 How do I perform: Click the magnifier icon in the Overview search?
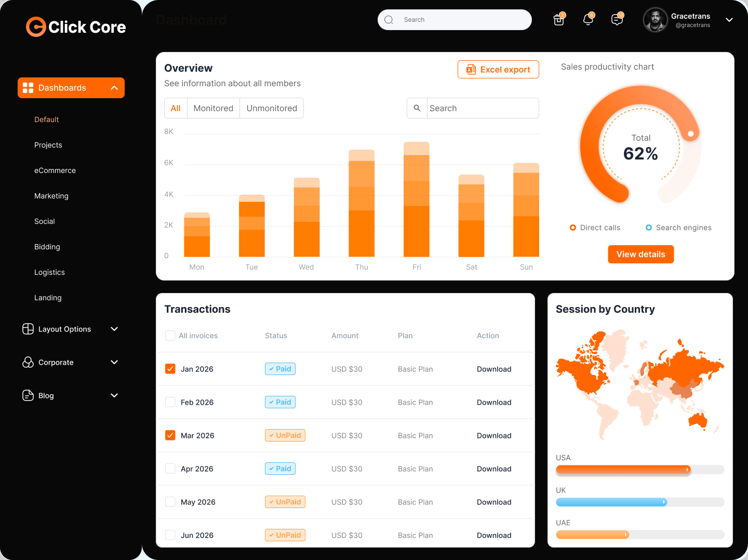pyautogui.click(x=417, y=108)
